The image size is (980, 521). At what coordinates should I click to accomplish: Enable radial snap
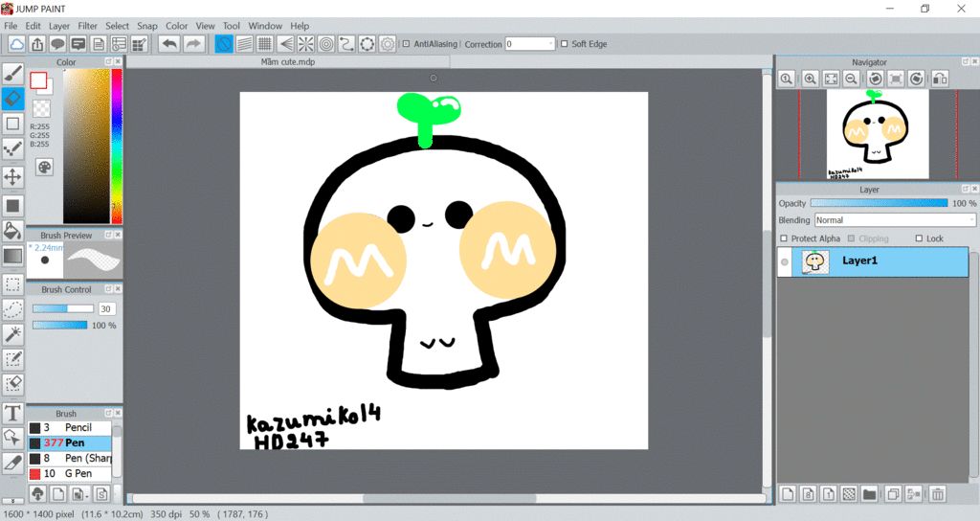coord(305,44)
